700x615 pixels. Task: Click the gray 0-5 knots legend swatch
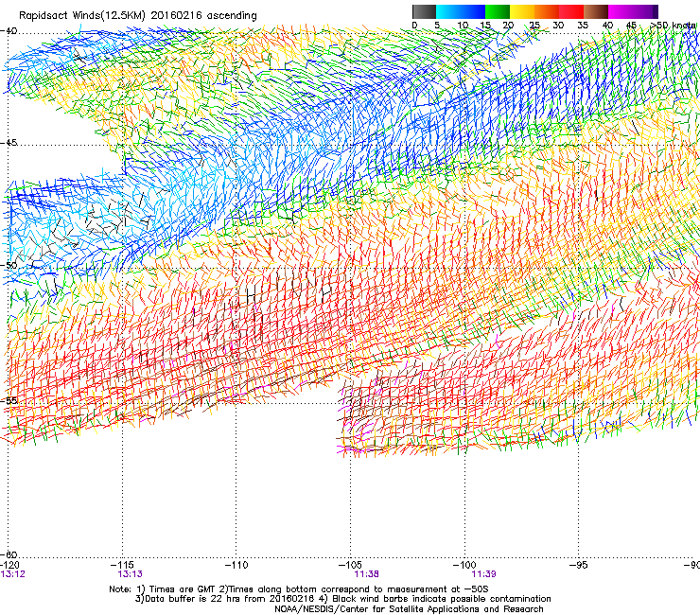[x=425, y=11]
